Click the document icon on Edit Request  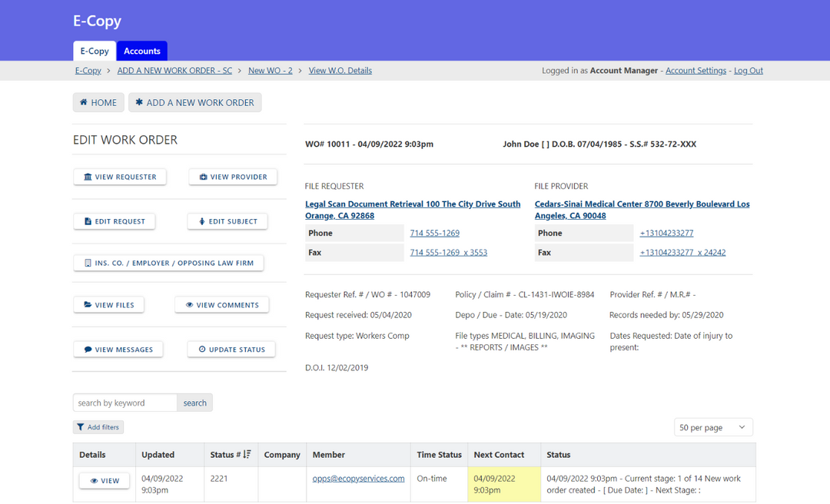pyautogui.click(x=88, y=221)
